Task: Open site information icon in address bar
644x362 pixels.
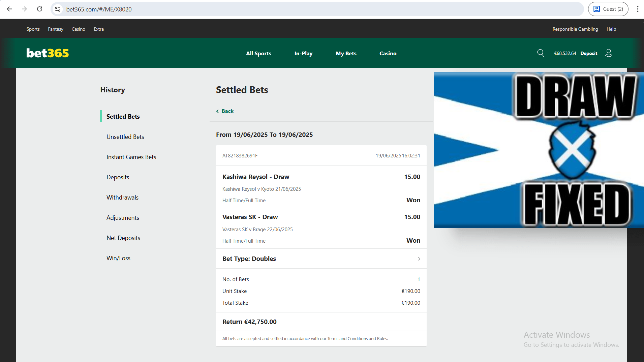Action: 58,9
